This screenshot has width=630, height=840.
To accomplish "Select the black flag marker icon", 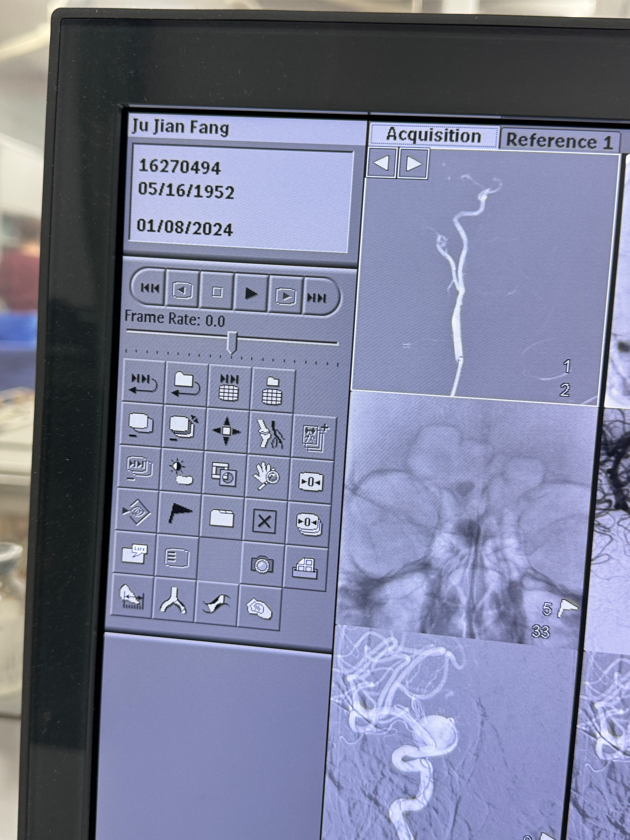I will (x=179, y=512).
